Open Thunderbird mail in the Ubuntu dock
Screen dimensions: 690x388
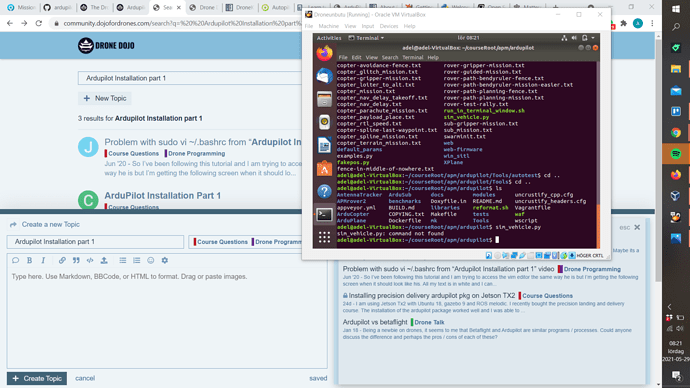click(324, 77)
